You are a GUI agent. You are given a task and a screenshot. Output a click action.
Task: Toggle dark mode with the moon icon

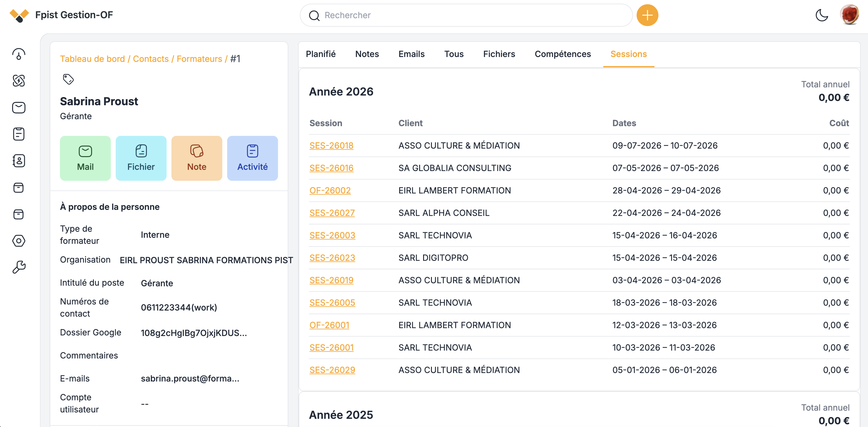[x=821, y=15]
